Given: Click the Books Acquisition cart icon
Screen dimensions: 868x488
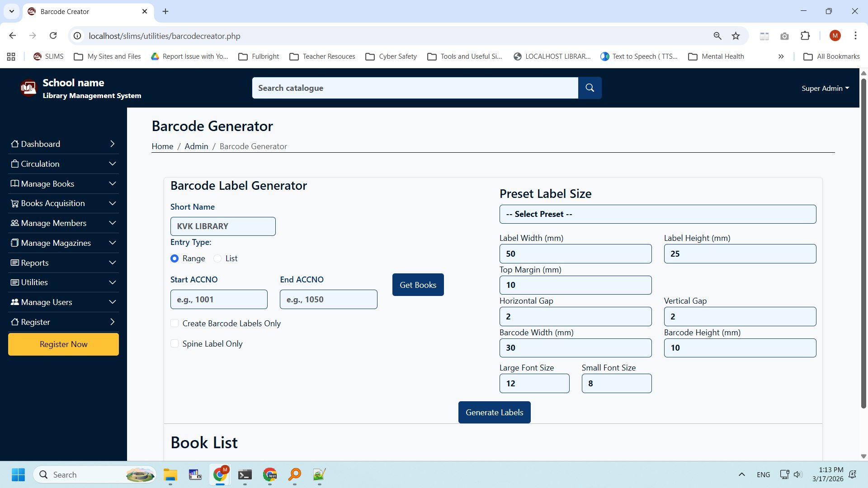Looking at the screenshot, I should click(15, 203).
